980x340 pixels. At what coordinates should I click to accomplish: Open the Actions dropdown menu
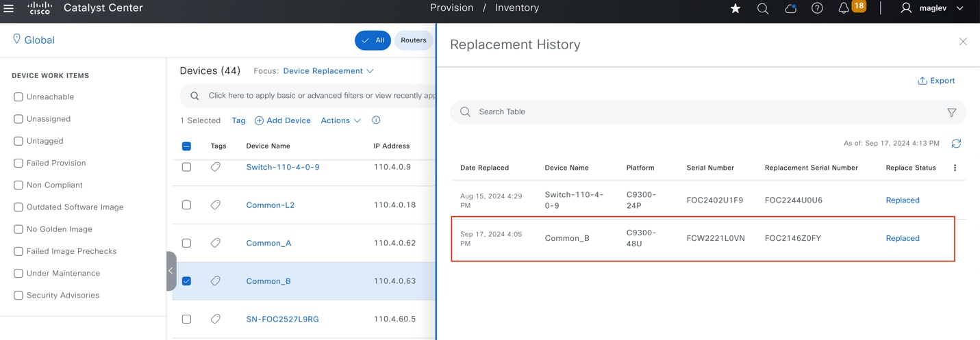click(340, 120)
